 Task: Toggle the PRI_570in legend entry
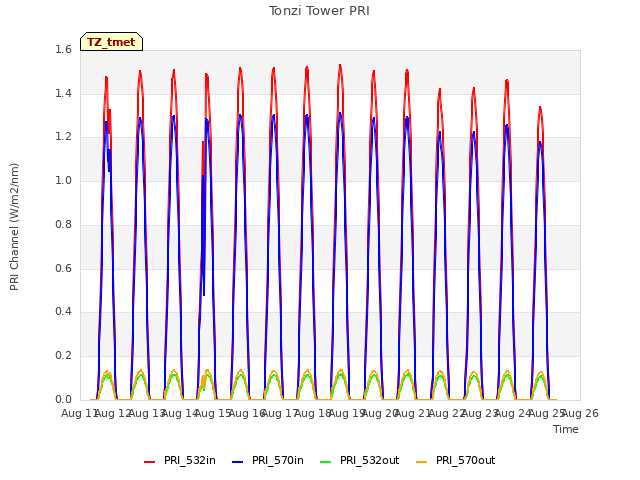tap(268, 460)
